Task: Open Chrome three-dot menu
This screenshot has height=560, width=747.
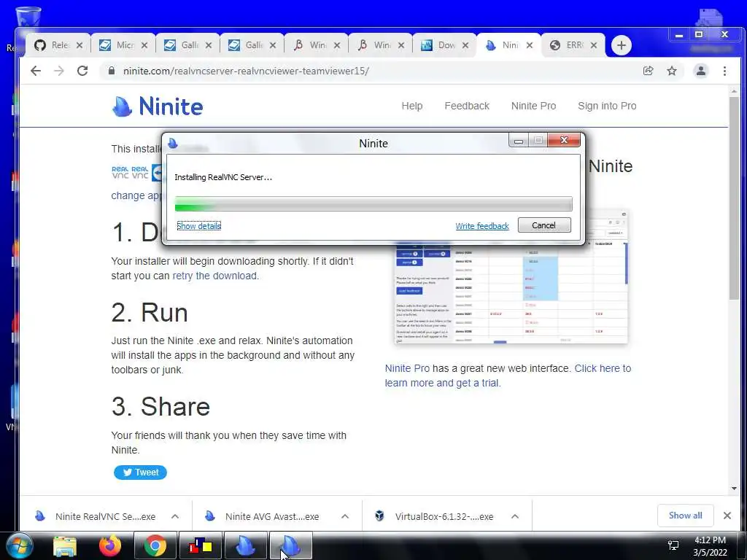Action: (x=724, y=71)
